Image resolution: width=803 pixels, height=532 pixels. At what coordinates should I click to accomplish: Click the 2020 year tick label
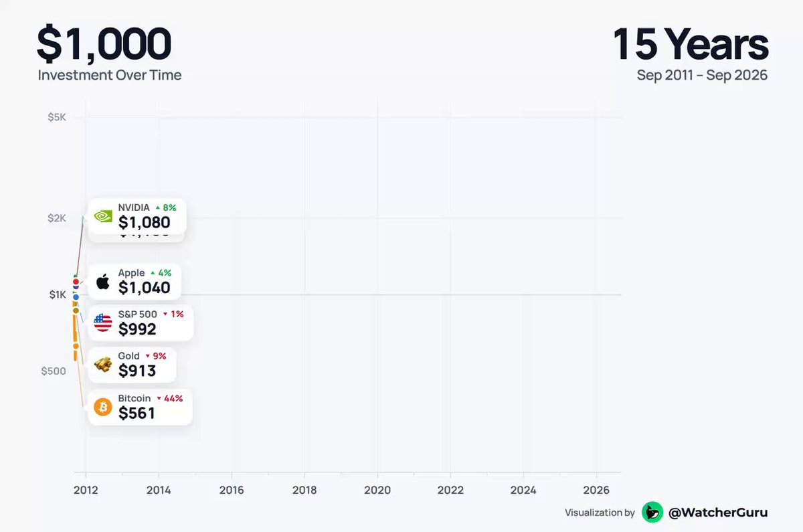377,490
